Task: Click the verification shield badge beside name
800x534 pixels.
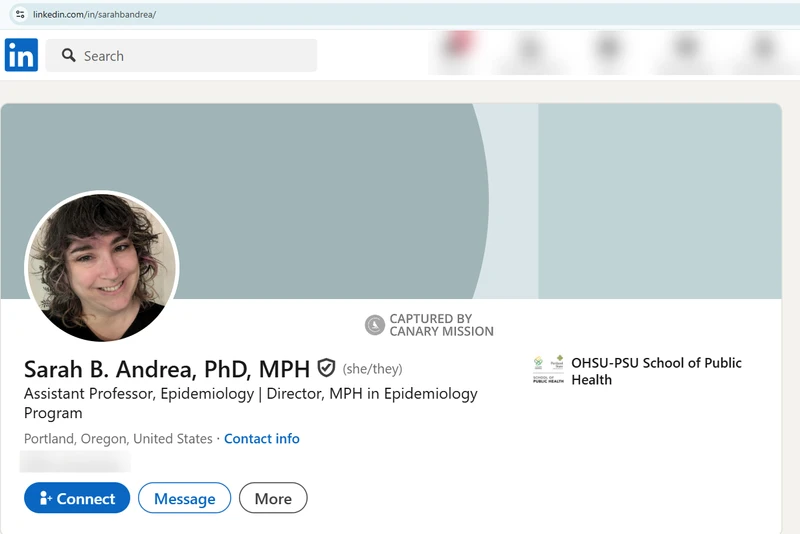Action: pos(326,368)
